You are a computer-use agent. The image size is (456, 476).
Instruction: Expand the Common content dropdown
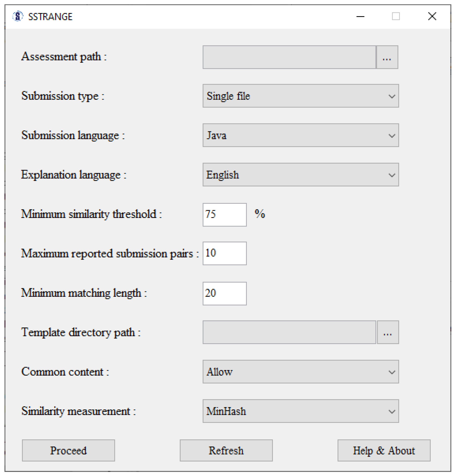300,371
